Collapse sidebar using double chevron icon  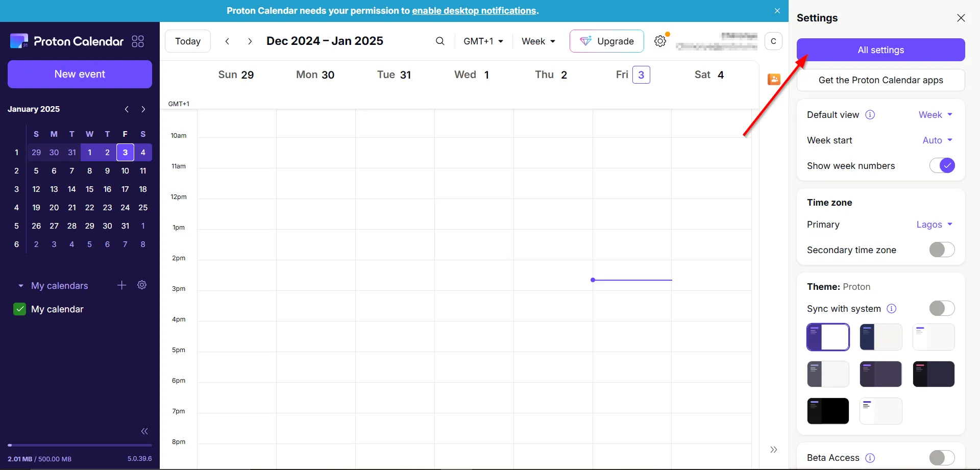pos(144,431)
